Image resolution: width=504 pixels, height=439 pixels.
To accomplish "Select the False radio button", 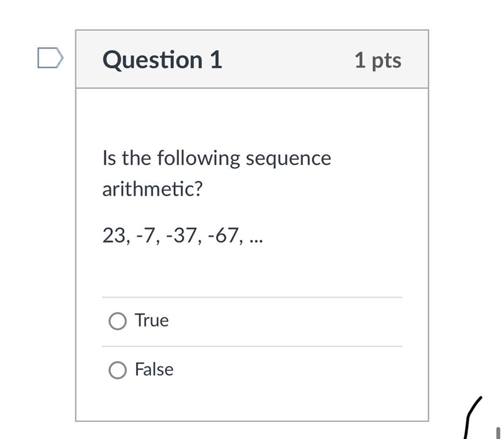I will [x=117, y=370].
